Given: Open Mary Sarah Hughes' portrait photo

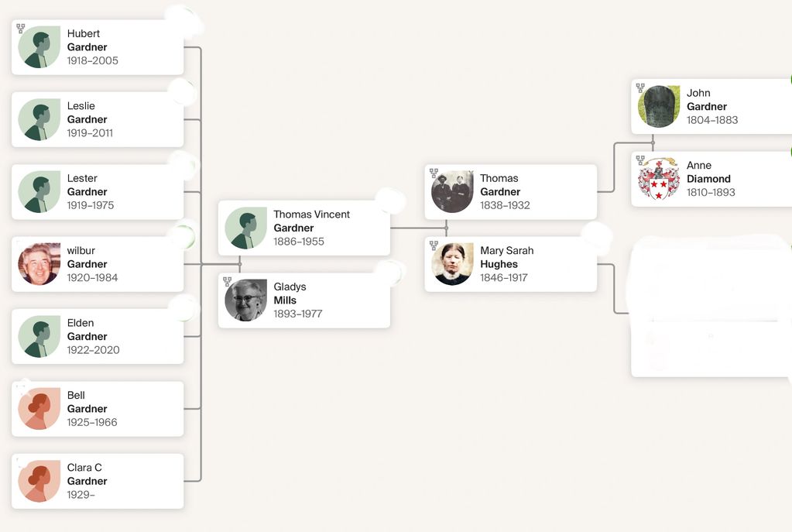Looking at the screenshot, I should [x=453, y=264].
